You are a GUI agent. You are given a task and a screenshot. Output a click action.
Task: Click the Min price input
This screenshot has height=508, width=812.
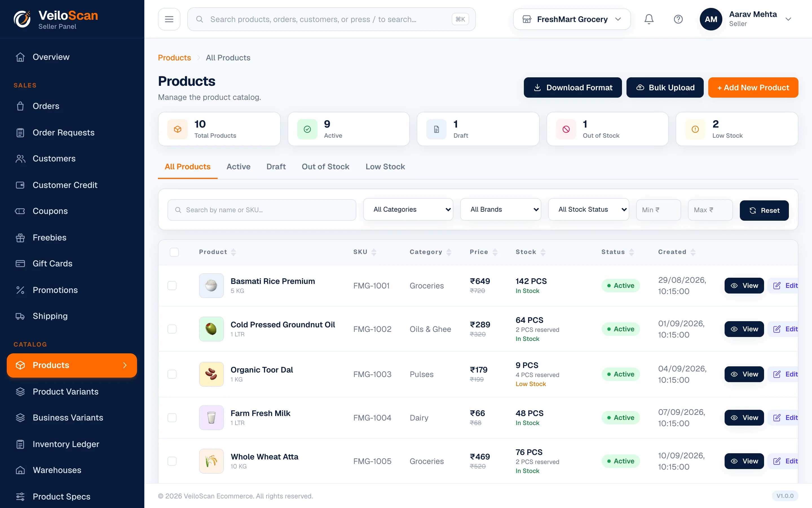tap(658, 210)
